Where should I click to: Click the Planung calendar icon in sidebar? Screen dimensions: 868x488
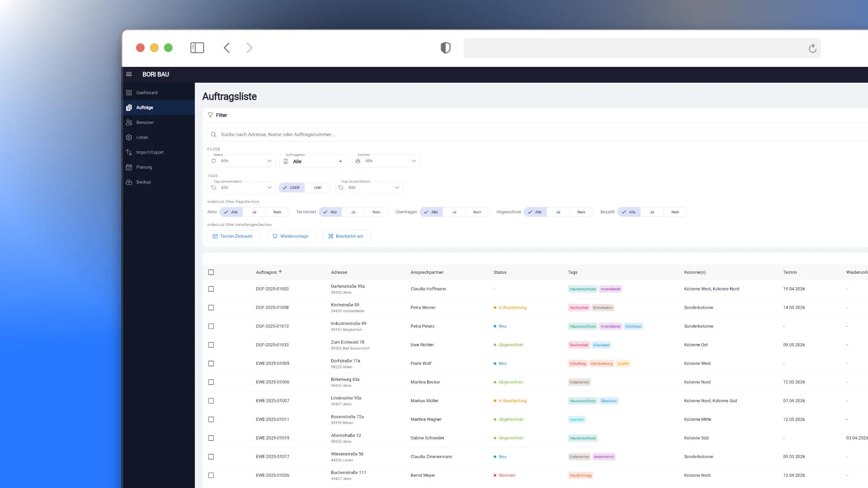(x=129, y=167)
